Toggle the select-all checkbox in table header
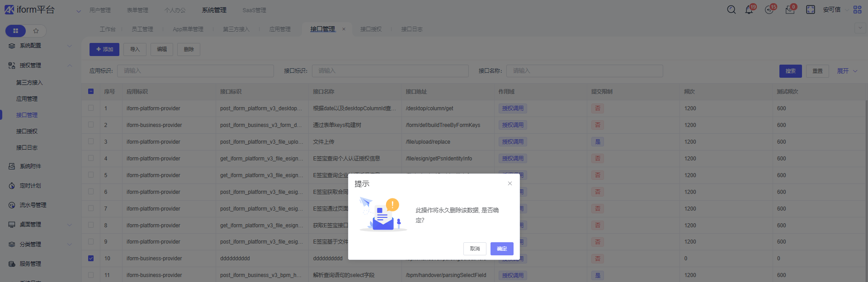Screen dimensions: 868x282 point(91,91)
